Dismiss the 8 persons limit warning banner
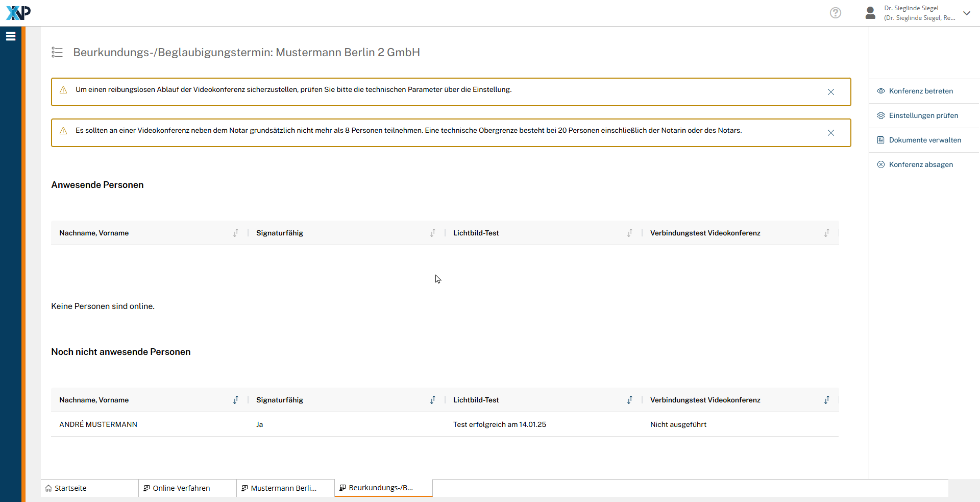 [x=831, y=133]
